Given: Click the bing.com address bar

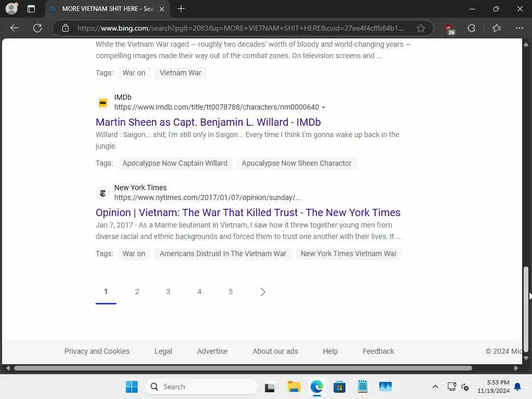Looking at the screenshot, I should 240,28.
